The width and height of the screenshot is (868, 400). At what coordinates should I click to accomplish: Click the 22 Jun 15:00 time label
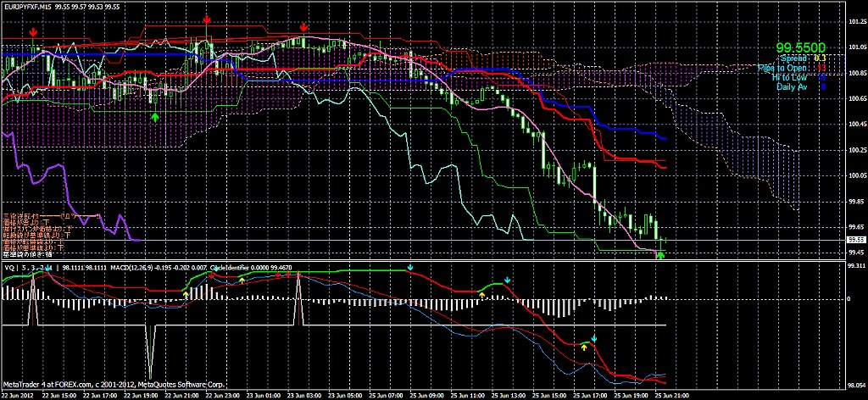(x=58, y=396)
